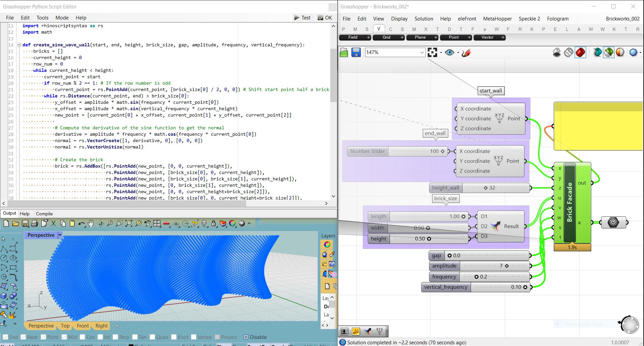This screenshot has width=644, height=346.
Task: Open the Tools menu in Python editor
Action: pyautogui.click(x=42, y=18)
